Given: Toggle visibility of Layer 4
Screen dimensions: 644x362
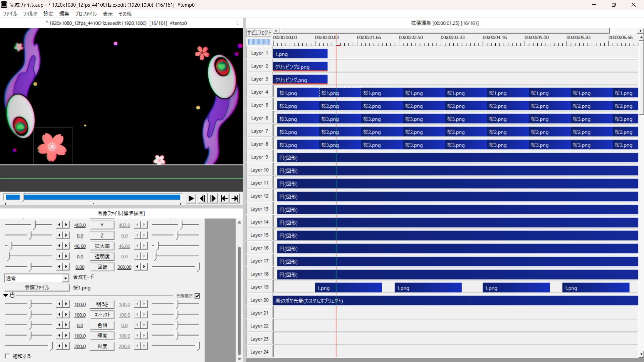Looking at the screenshot, I should click(259, 92).
